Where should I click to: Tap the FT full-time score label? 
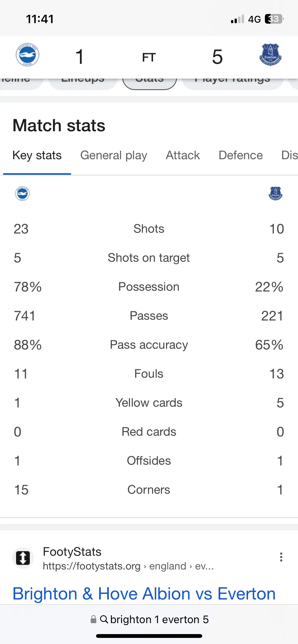click(149, 57)
